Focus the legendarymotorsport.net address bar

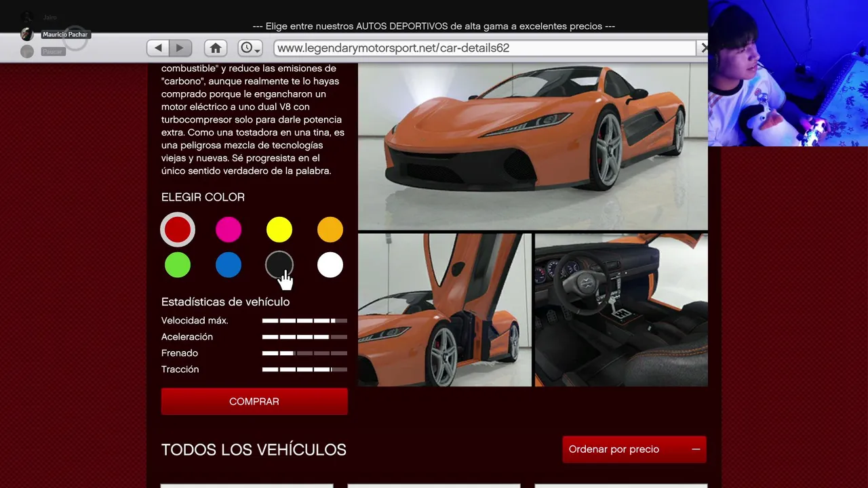tap(485, 48)
